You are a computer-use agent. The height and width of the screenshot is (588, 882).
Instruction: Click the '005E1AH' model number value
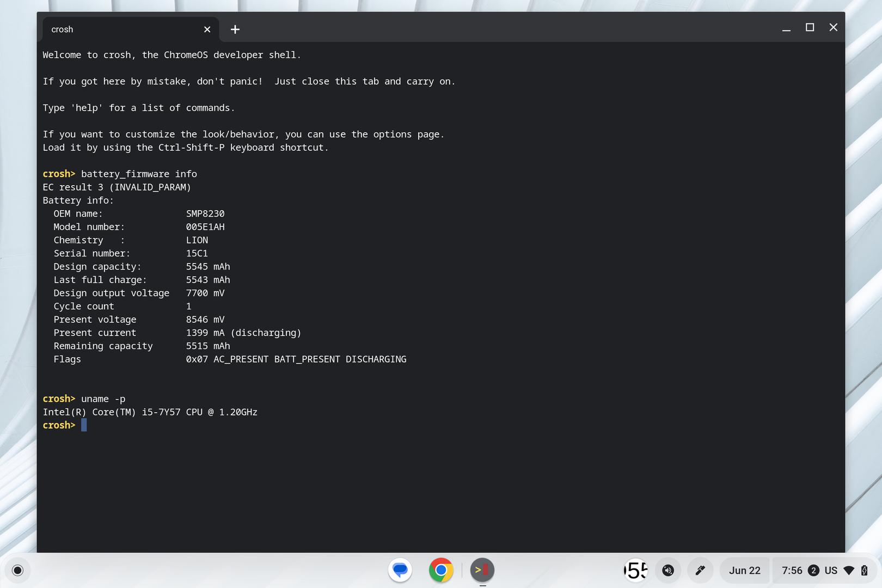tap(205, 226)
